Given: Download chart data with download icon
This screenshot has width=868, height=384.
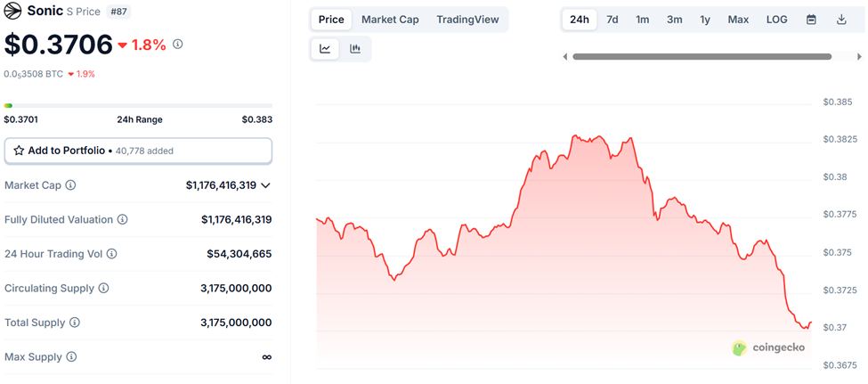Looking at the screenshot, I should pos(841,20).
